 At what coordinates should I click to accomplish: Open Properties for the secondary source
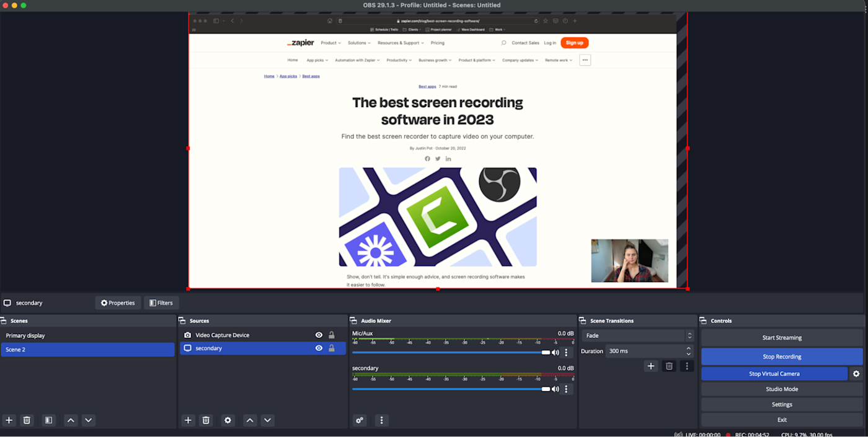coord(118,303)
